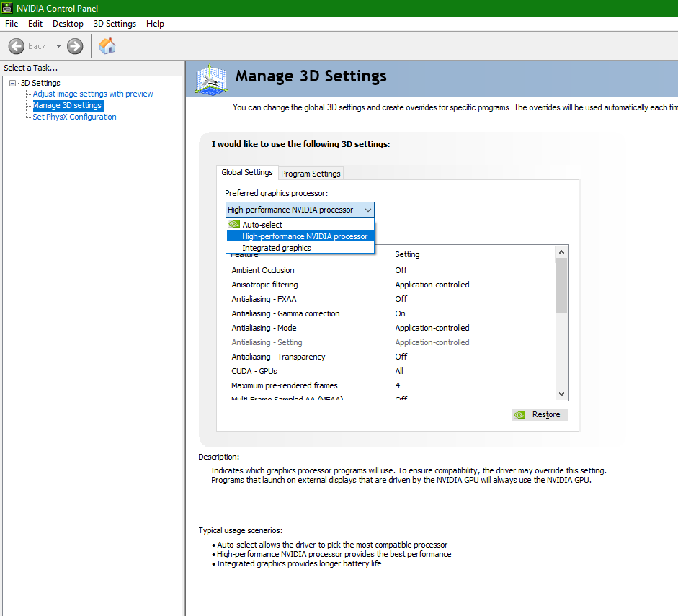Click the Forward arrow button
678x616 pixels.
coord(75,46)
